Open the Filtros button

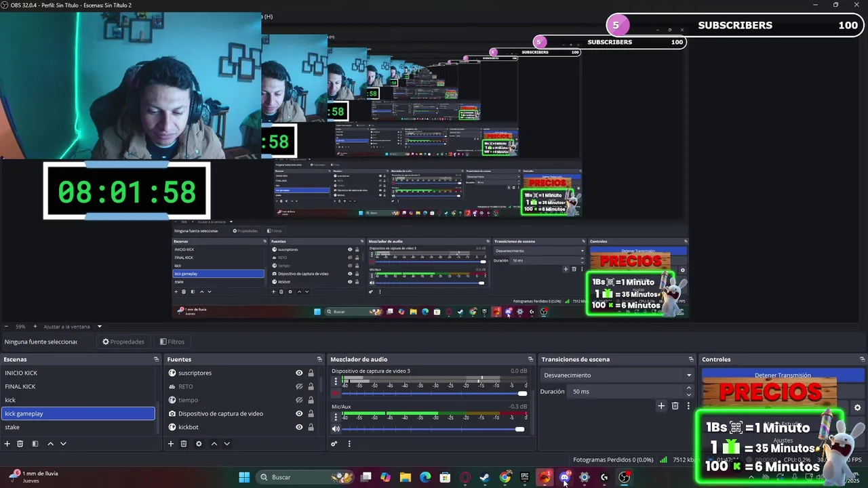(172, 342)
